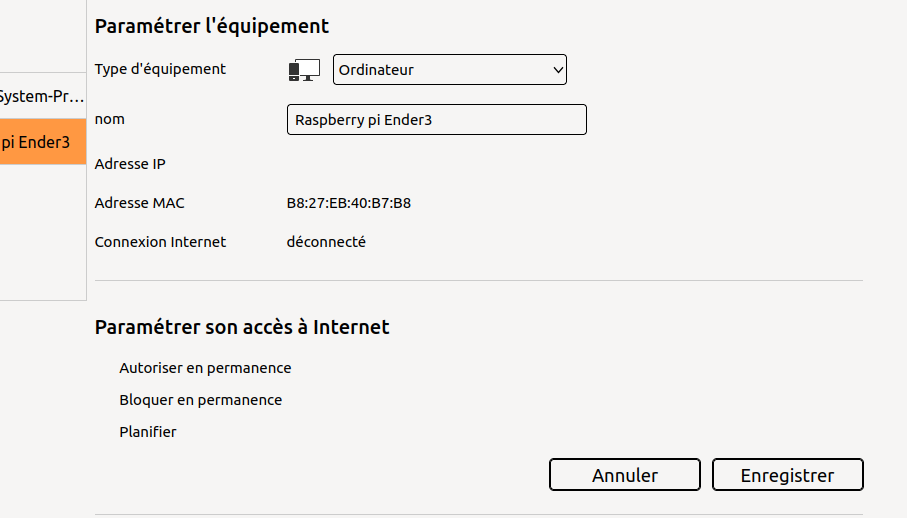
Task: Click the MAC address value B8:27:EB:40:B7:B8
Action: (349, 203)
